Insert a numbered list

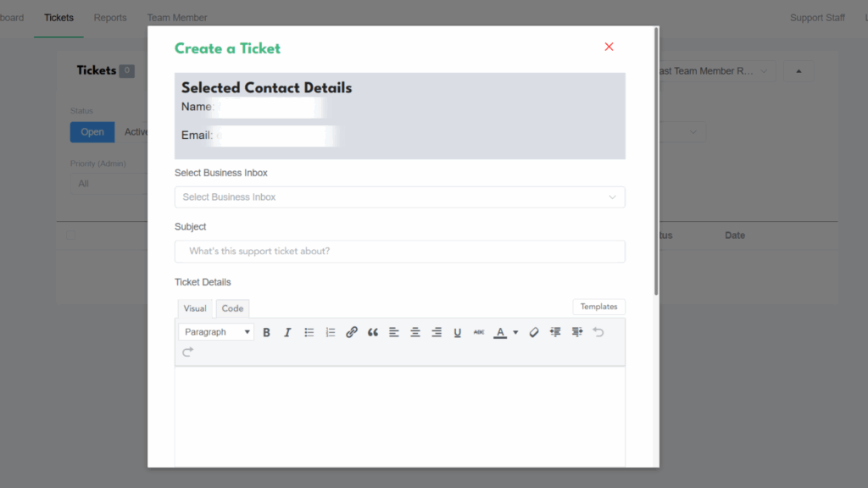coord(331,333)
